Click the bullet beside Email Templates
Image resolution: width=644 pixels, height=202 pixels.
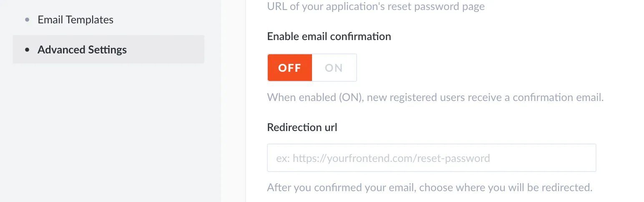point(28,20)
